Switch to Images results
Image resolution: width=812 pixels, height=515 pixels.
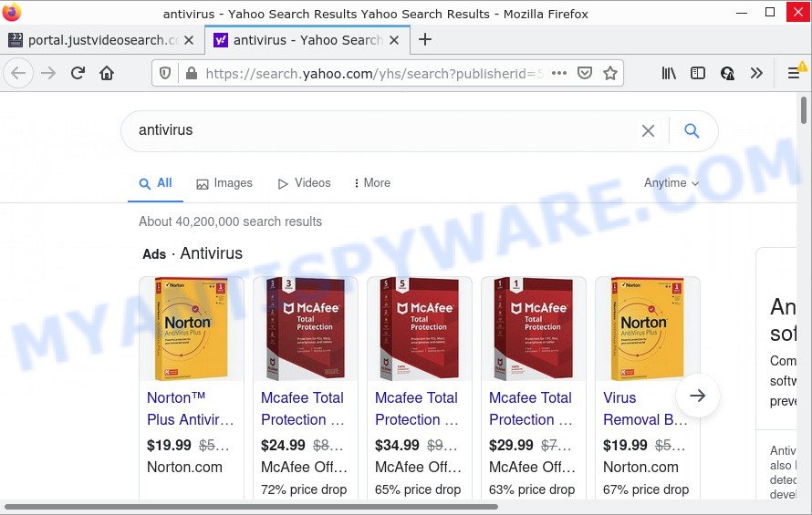click(x=224, y=183)
